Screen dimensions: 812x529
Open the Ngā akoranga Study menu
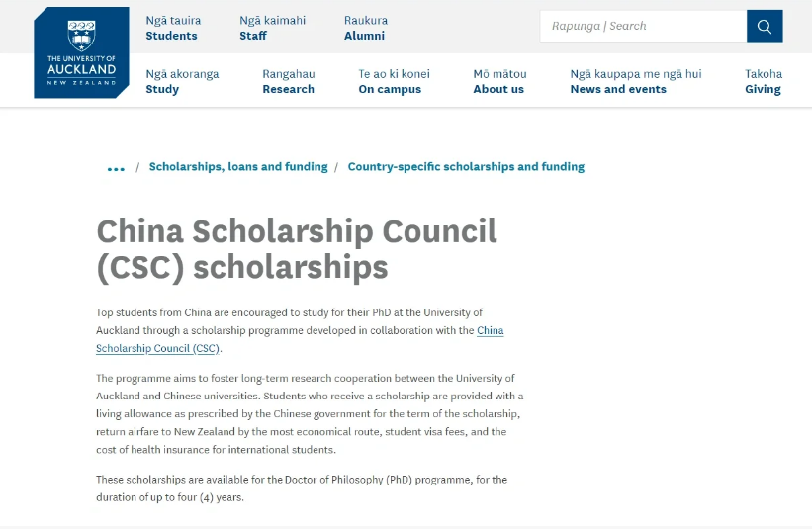[x=182, y=81]
